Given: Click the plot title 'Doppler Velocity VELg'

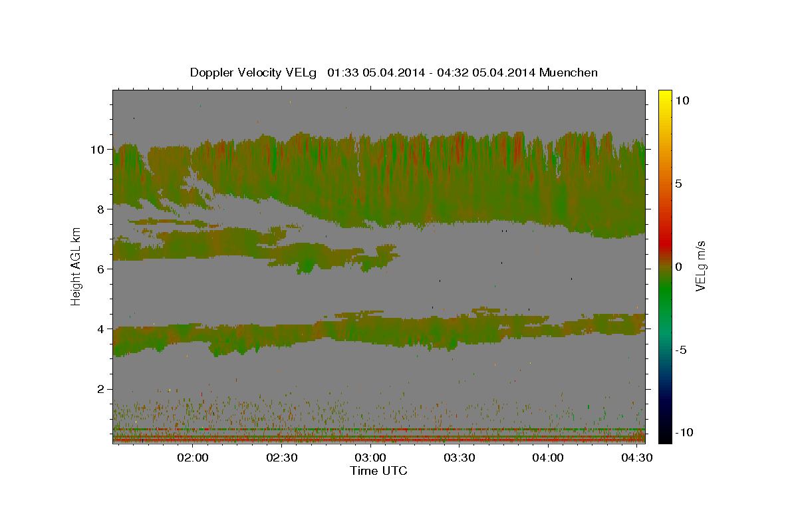Looking at the screenshot, I should (253, 72).
